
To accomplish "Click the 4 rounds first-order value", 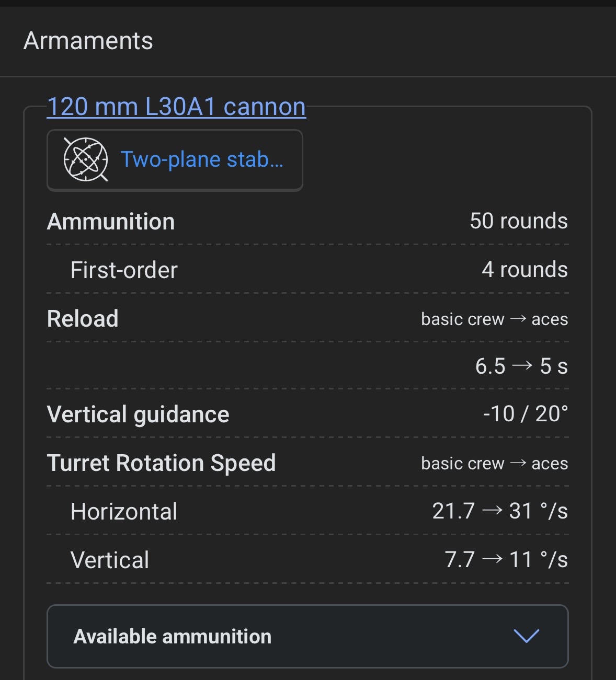I will (x=524, y=270).
